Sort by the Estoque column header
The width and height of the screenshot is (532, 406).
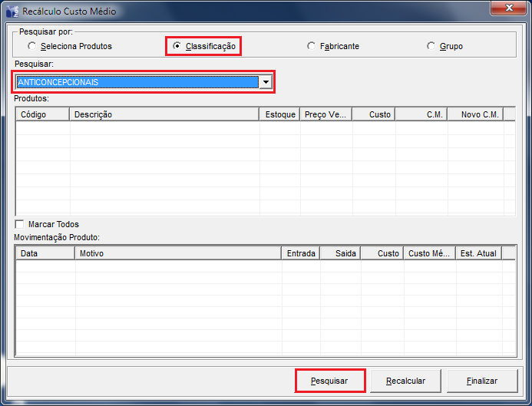coord(279,114)
